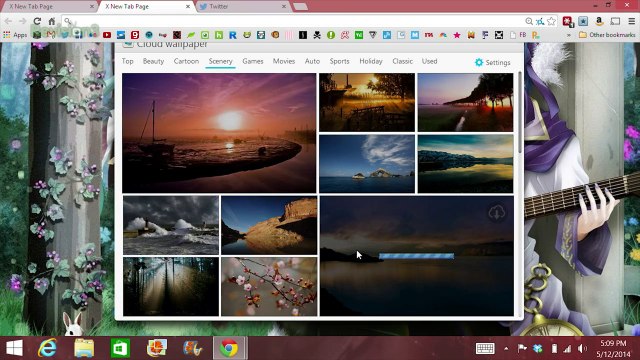Open the Chrome taskbar icon

pyautogui.click(x=229, y=349)
